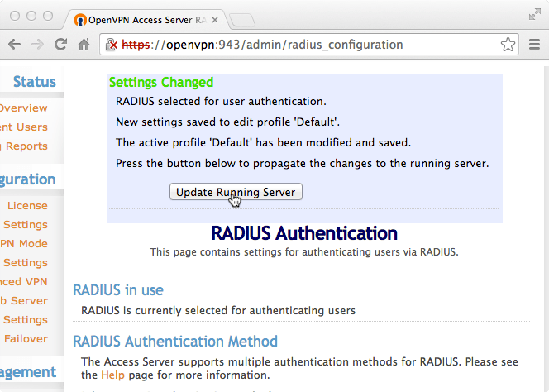Screen dimensions: 549x392
Task: Click the RADIUS Authentication Method heading
Action: [175, 342]
